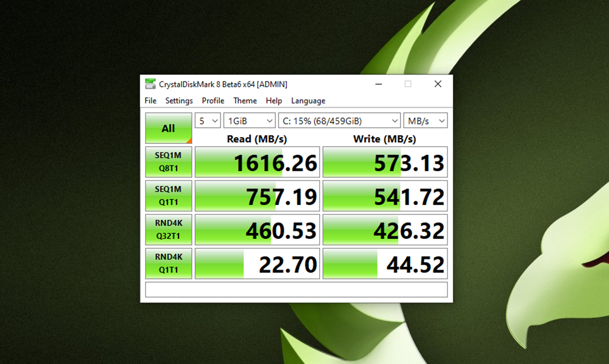The image size is (609, 364).
Task: Click the CrystalDiskMark app icon in title bar
Action: (150, 84)
